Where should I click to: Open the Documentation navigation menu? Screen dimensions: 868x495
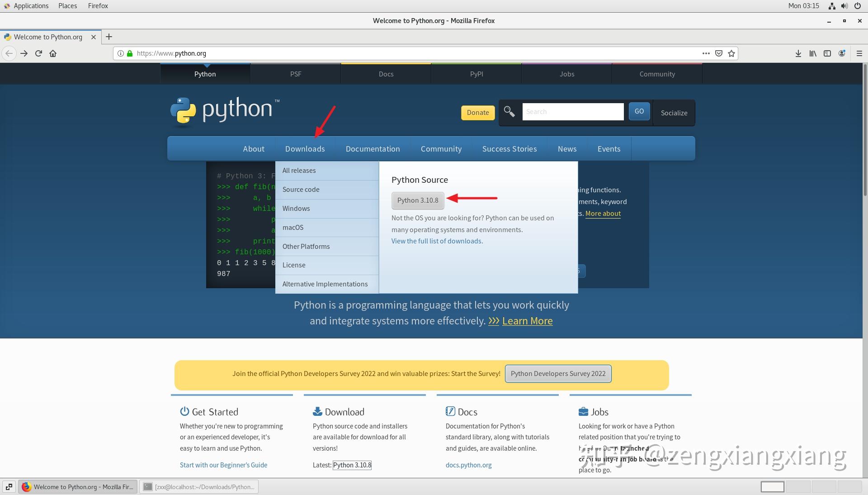[x=373, y=149]
